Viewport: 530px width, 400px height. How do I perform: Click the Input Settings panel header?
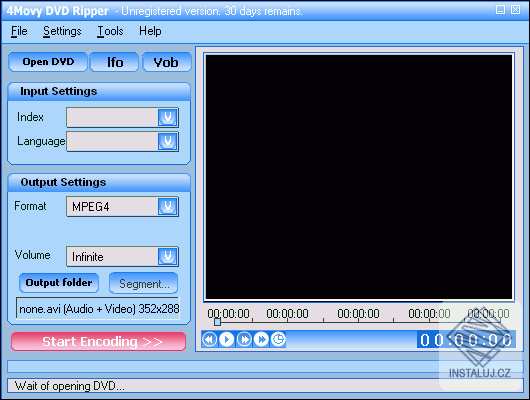pos(99,91)
